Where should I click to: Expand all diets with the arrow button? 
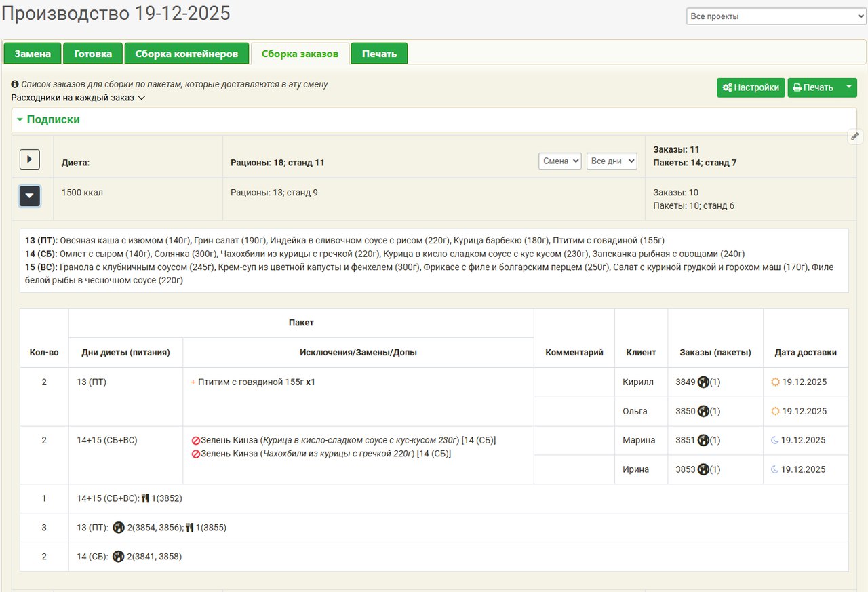(29, 160)
